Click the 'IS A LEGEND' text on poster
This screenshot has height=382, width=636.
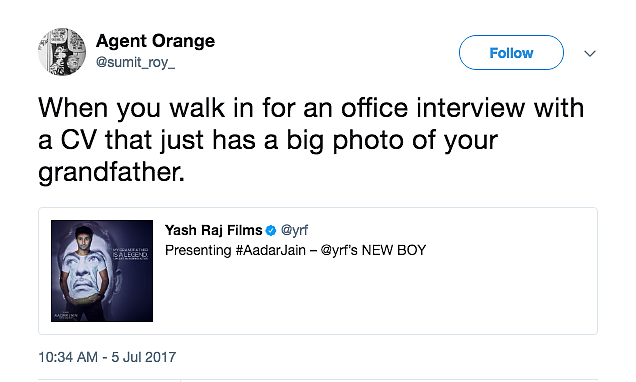coord(130,255)
